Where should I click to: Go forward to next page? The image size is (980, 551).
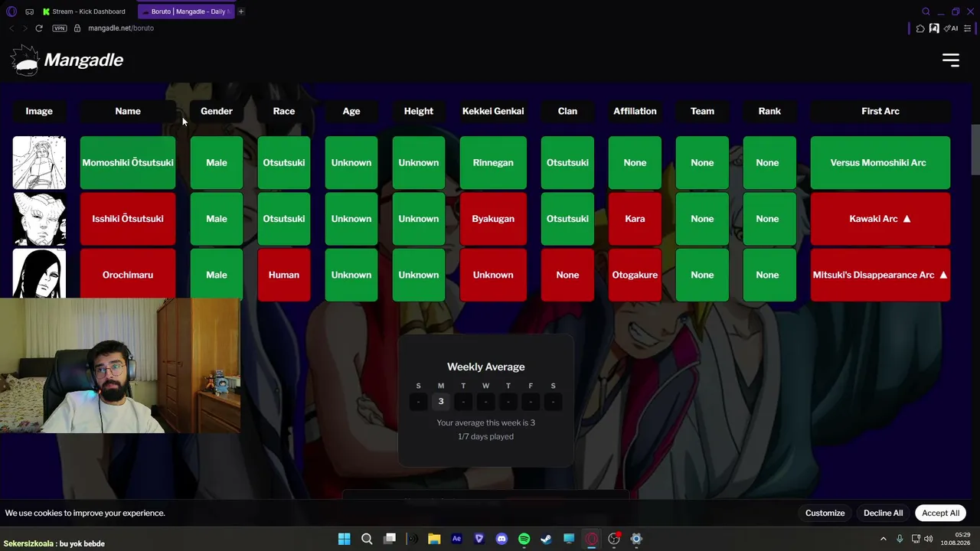click(x=24, y=28)
